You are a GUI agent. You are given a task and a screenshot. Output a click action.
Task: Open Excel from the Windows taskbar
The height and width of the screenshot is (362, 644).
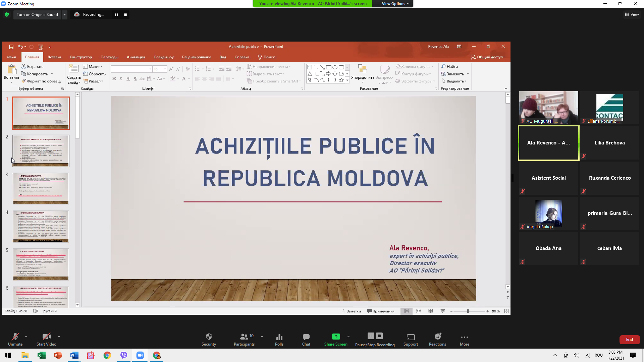coord(41,355)
